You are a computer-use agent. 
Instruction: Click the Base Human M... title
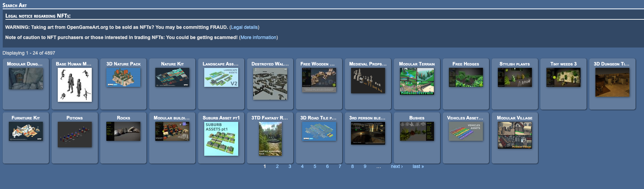pyautogui.click(x=74, y=64)
